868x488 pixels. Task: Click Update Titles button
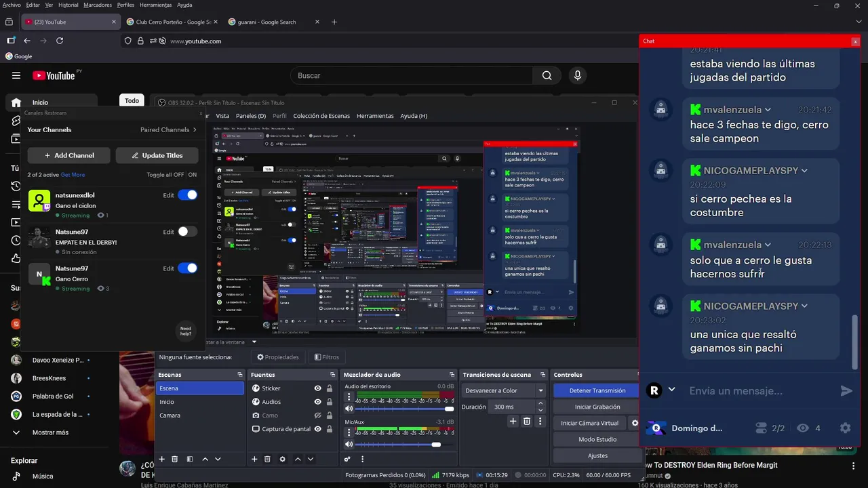tap(157, 155)
